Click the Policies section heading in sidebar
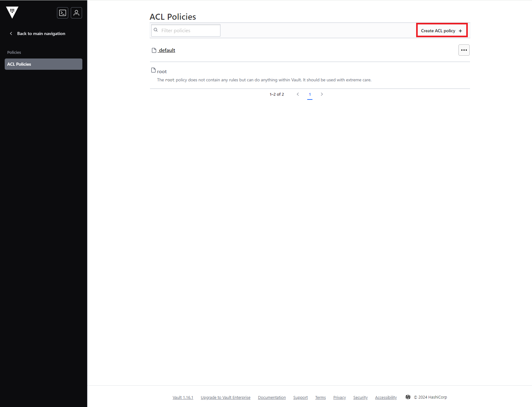The image size is (532, 407). 14,52
